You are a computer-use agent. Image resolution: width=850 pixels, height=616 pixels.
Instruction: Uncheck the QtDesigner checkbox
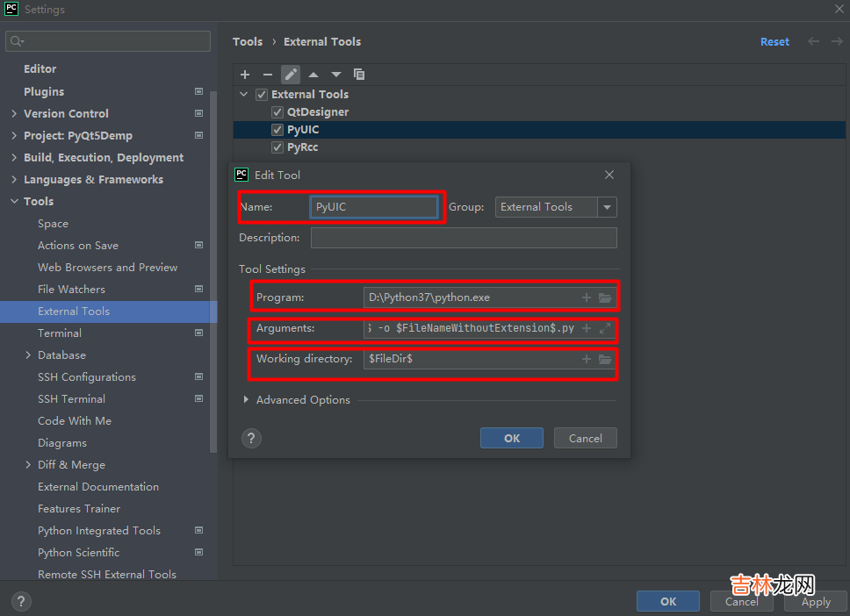pyautogui.click(x=277, y=112)
